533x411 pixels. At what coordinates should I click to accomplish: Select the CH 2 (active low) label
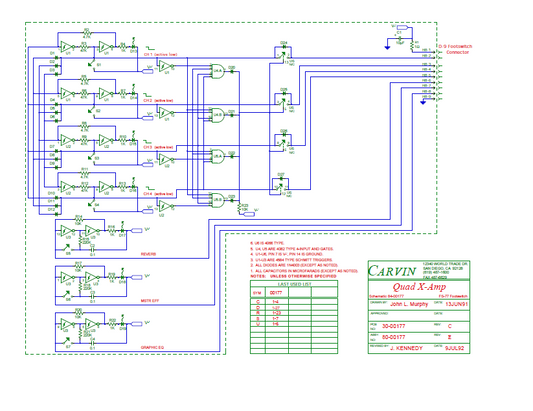[x=158, y=101]
